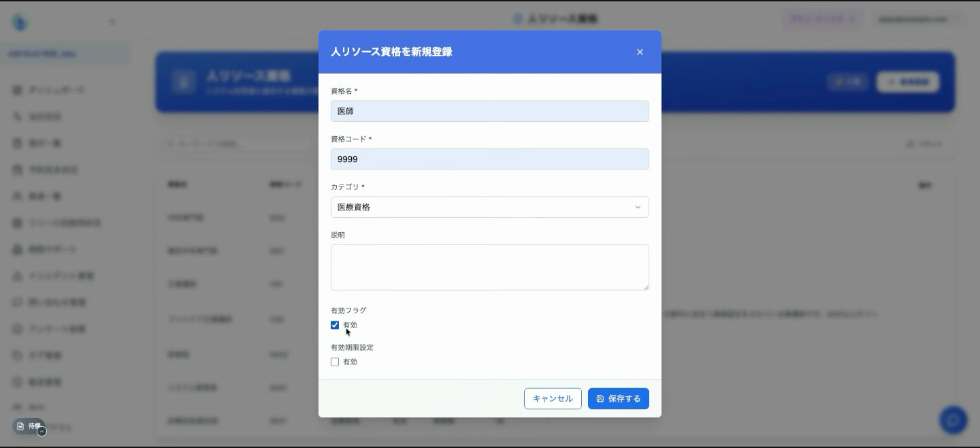Click the 資格名 field label
Viewport: 980px width, 448px height.
(x=342, y=91)
